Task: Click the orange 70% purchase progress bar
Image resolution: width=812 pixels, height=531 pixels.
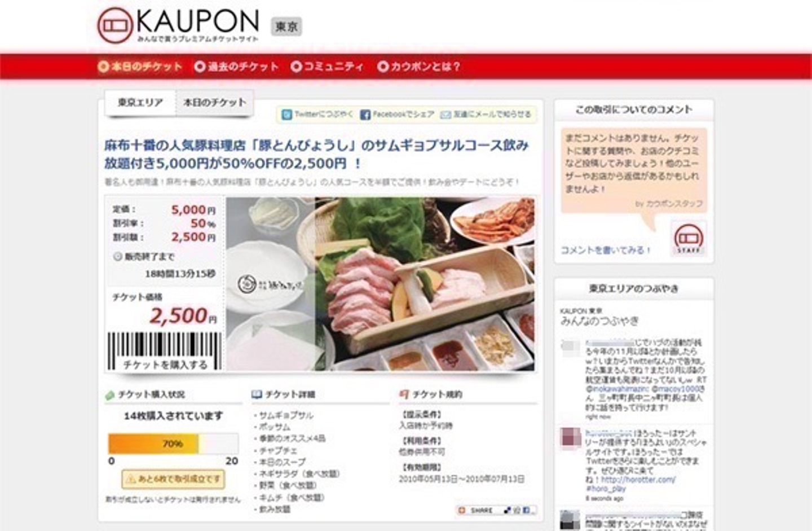Action: pyautogui.click(x=153, y=444)
